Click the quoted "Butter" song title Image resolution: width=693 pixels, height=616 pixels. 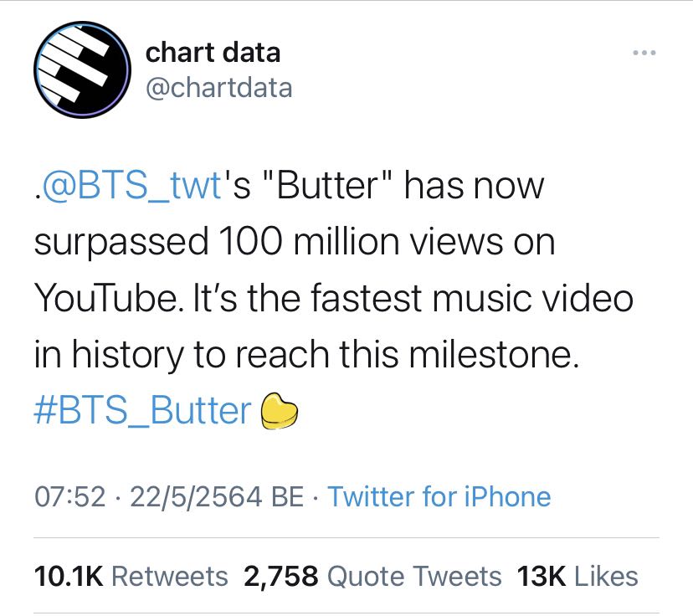tap(331, 185)
